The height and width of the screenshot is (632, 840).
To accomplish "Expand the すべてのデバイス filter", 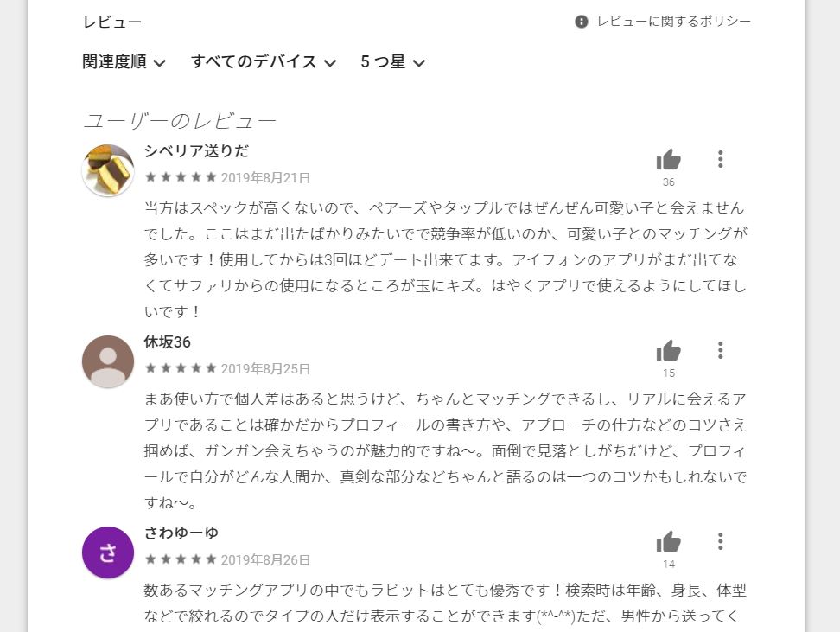I will click(x=264, y=61).
